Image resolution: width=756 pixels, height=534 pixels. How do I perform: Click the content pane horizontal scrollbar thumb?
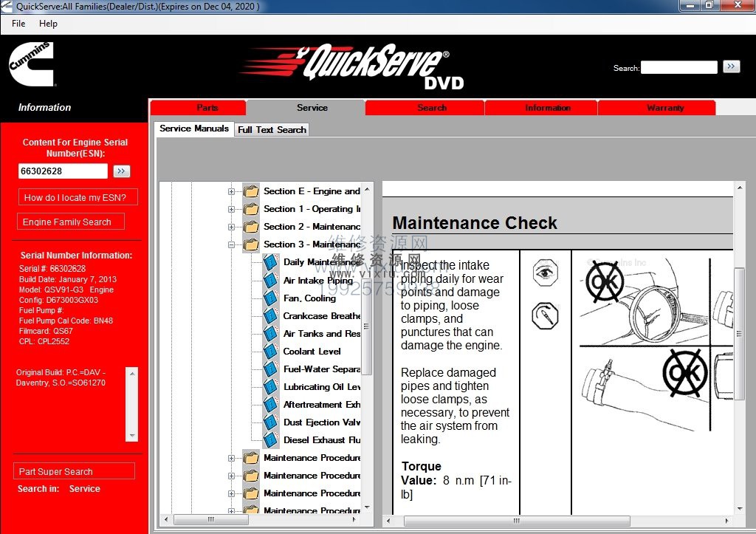pyautogui.click(x=517, y=521)
